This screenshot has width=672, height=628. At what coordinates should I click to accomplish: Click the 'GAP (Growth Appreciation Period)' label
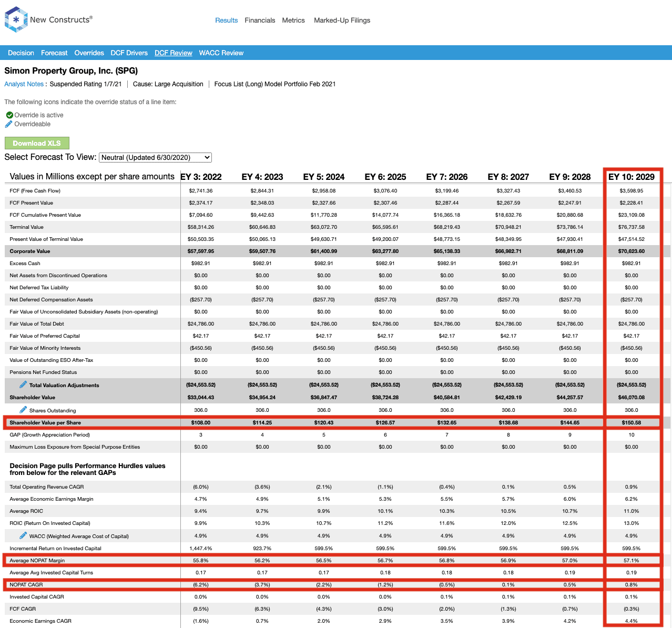click(x=50, y=435)
